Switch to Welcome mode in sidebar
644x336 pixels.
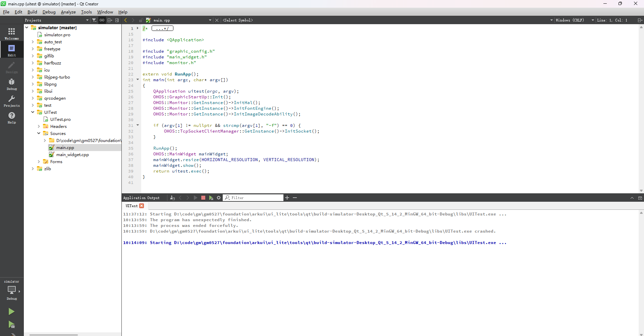coord(12,33)
